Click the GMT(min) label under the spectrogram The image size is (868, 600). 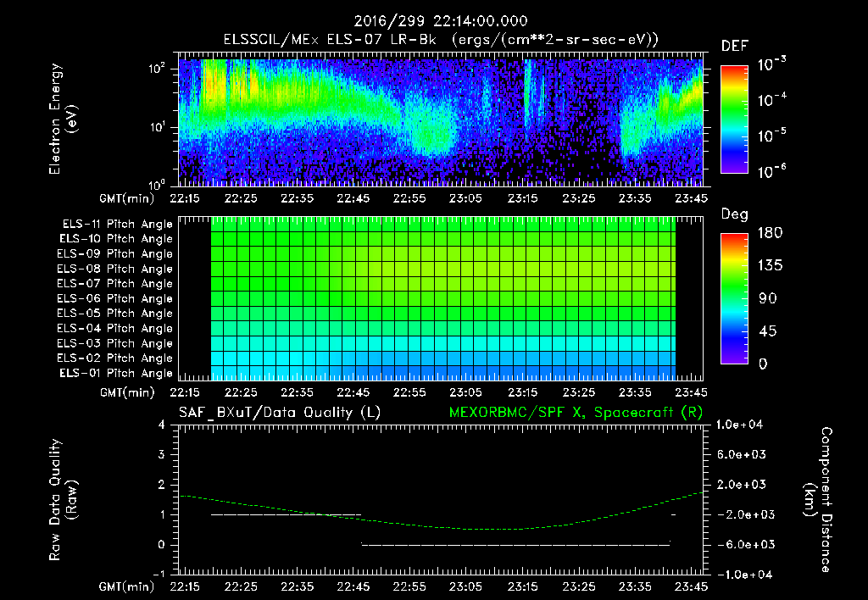point(126,198)
